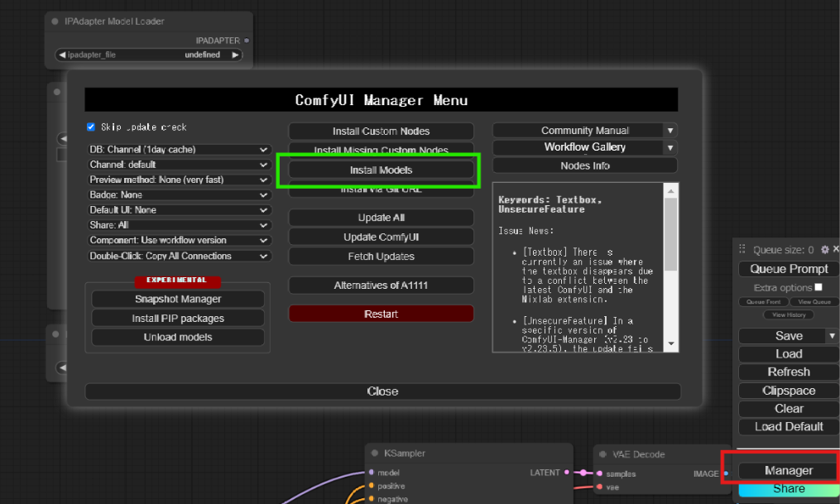Click Install Custom Nodes button
The height and width of the screenshot is (504, 840).
[x=381, y=132]
